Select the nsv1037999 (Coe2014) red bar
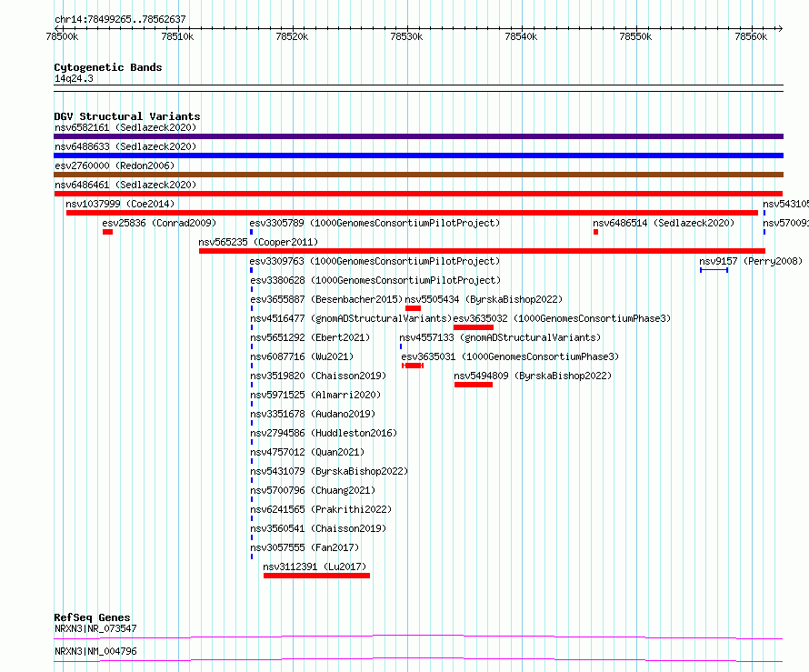 click(413, 213)
